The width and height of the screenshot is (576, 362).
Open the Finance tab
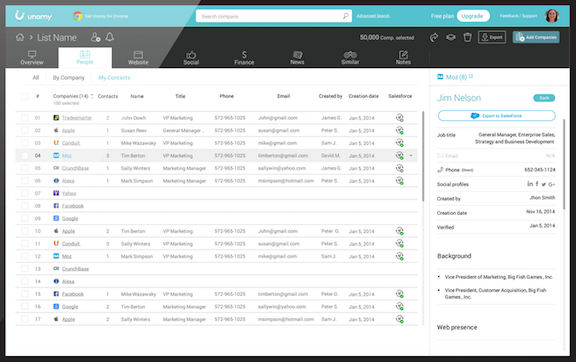click(244, 58)
